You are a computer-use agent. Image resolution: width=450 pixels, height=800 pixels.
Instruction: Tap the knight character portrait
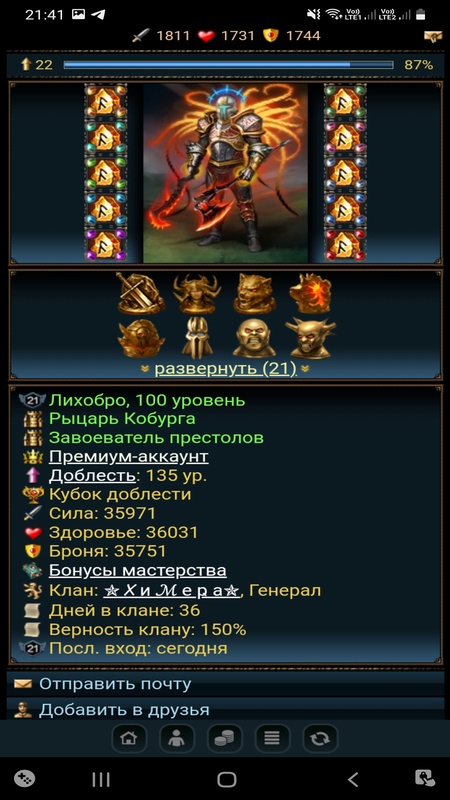click(225, 173)
